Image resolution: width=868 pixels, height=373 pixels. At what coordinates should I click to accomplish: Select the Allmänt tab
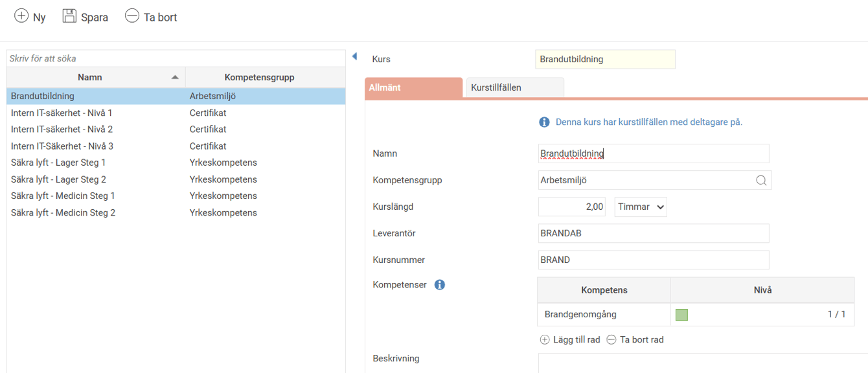pos(414,87)
